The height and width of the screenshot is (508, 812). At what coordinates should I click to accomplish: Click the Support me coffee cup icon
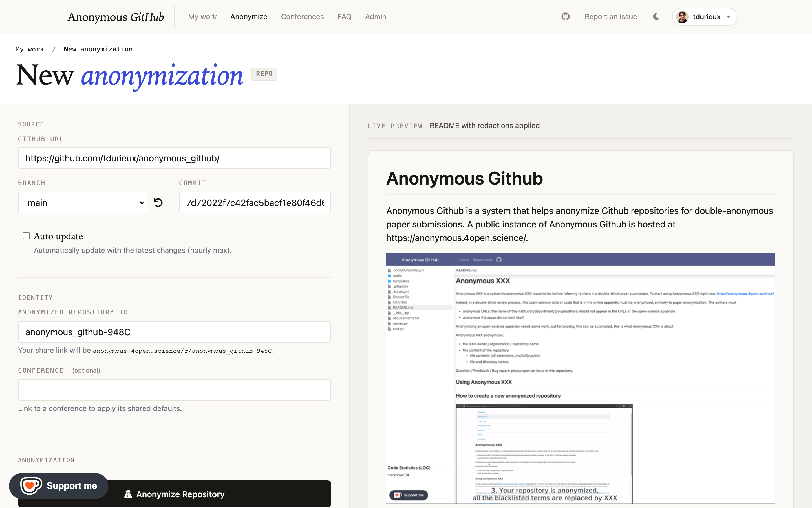click(31, 485)
